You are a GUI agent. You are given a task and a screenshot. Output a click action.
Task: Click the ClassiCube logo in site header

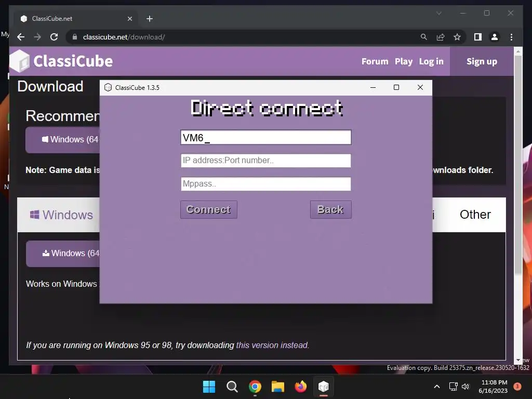click(61, 61)
